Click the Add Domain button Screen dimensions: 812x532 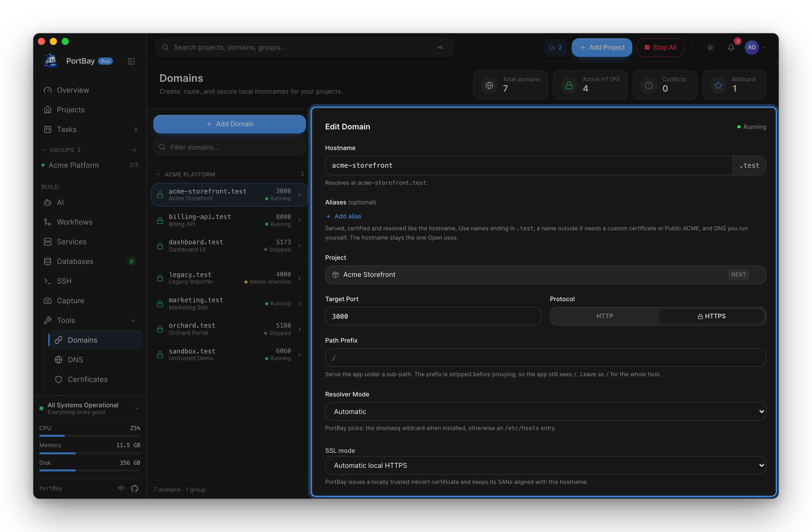(229, 124)
